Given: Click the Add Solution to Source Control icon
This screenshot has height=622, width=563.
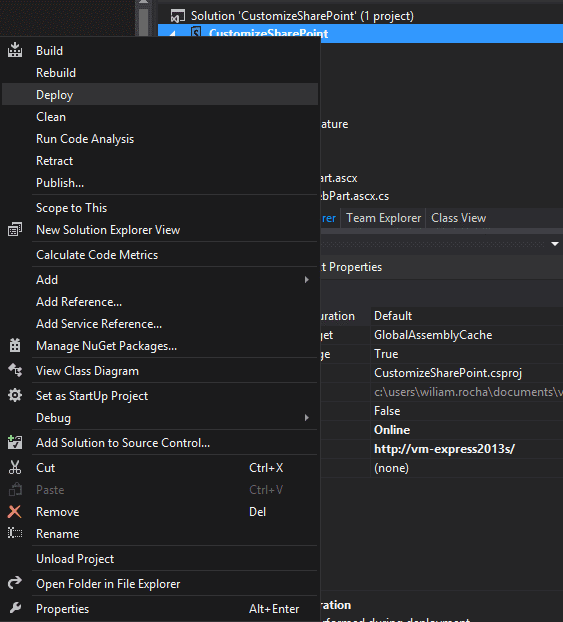Looking at the screenshot, I should pyautogui.click(x=15, y=442).
